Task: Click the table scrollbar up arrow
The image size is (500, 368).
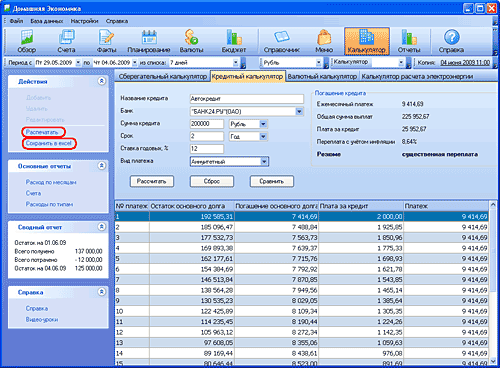Action: pos(493,204)
